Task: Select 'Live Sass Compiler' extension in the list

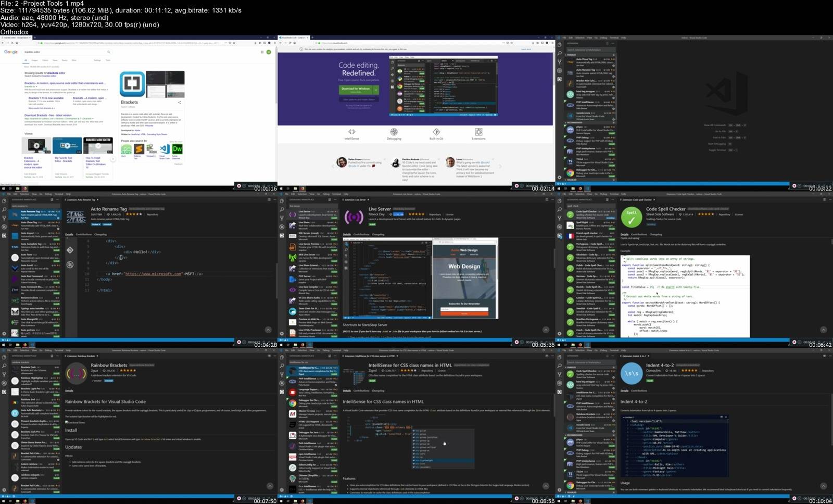Action: click(x=313, y=289)
